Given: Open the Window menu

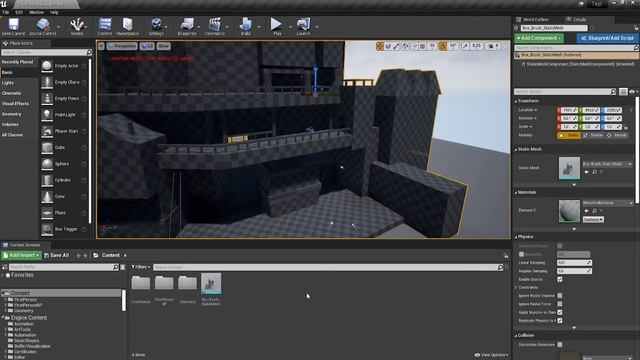Looking at the screenshot, I should (36, 12).
